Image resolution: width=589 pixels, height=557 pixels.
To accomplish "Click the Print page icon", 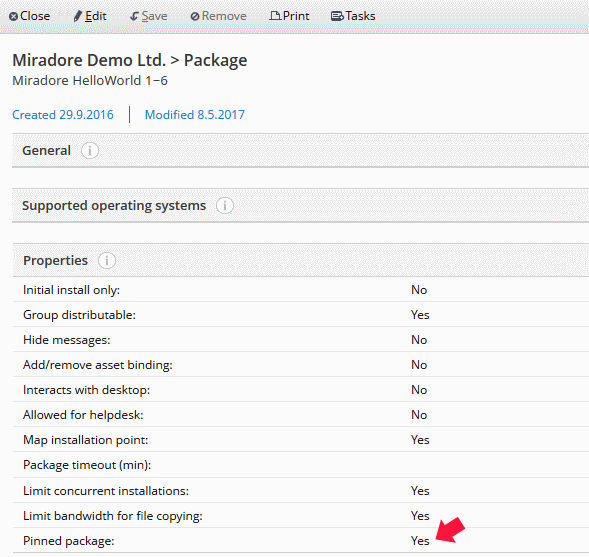I will click(x=275, y=16).
